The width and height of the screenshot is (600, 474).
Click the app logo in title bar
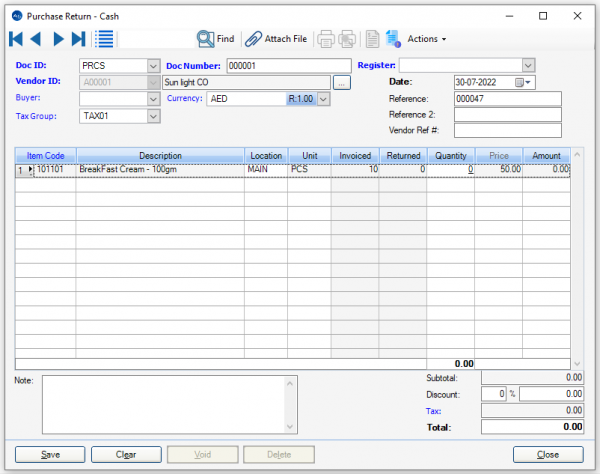[x=17, y=16]
